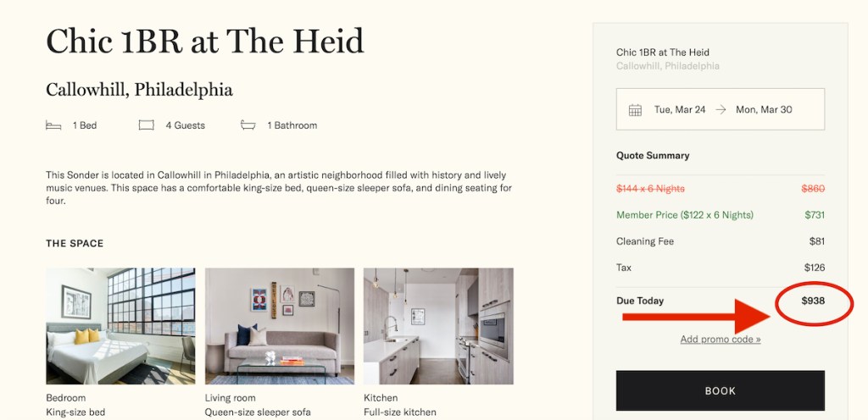Click the calendar icon in date field
Viewport: 868px width, 420px height.
(635, 110)
